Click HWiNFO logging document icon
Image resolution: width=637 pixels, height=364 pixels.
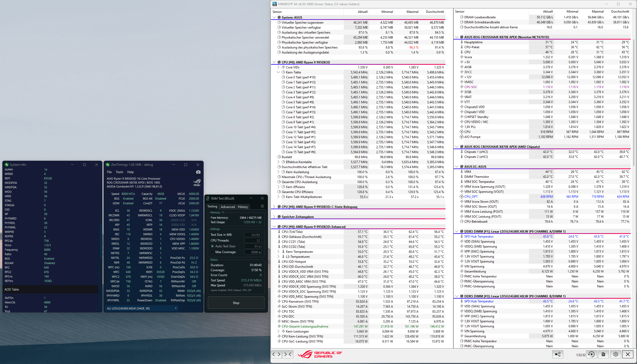pyautogui.click(x=603, y=354)
